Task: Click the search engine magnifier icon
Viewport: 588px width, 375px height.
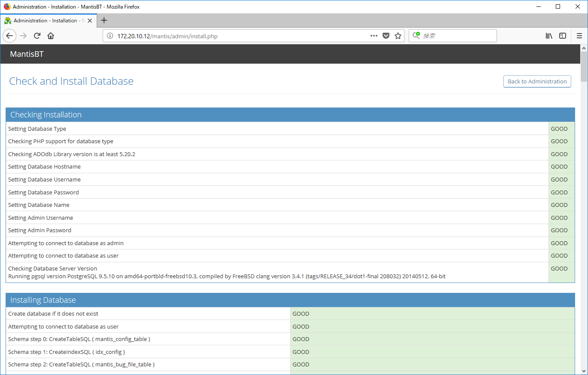Action: [x=416, y=36]
